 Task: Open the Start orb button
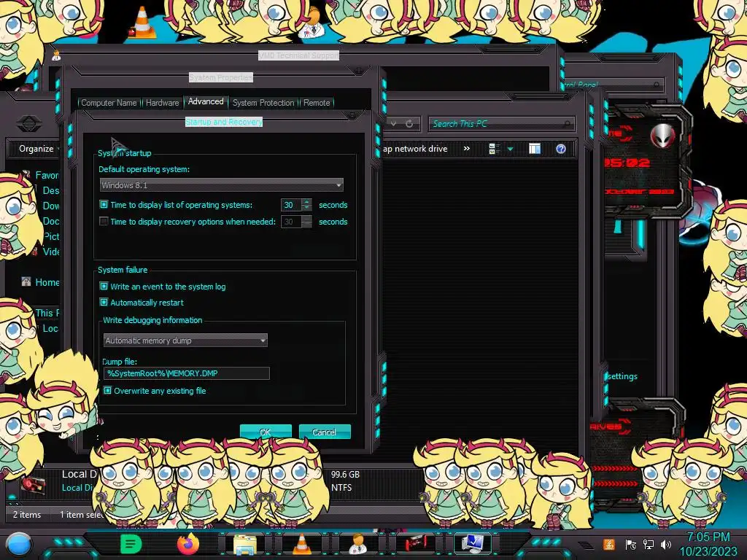click(19, 545)
